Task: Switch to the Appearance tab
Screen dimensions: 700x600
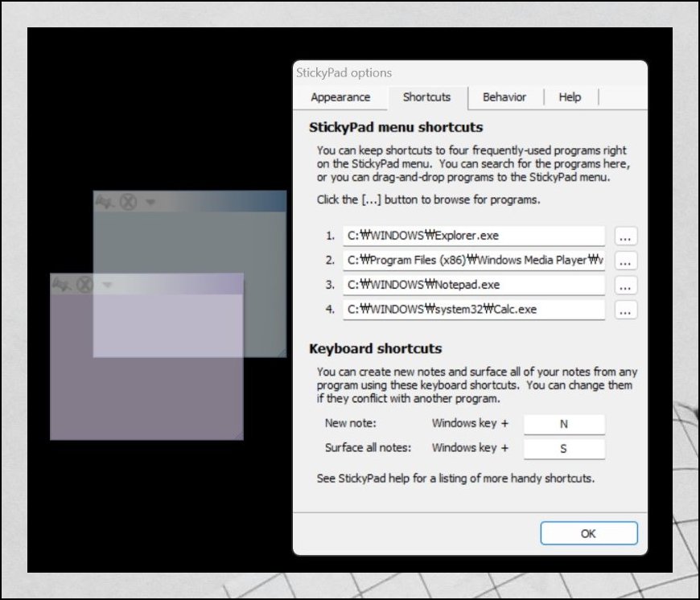Action: [340, 97]
